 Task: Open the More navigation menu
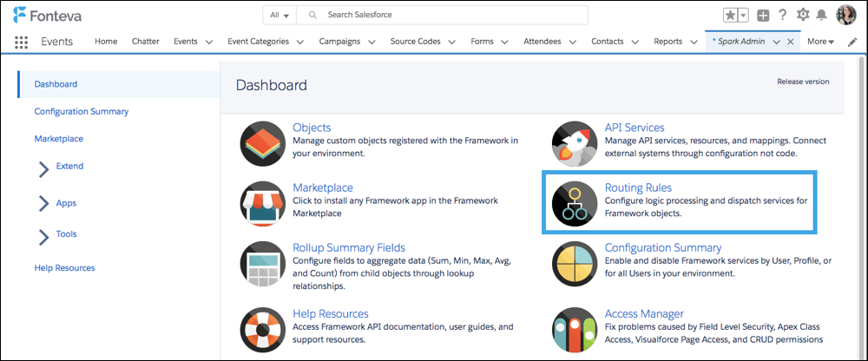coord(820,42)
